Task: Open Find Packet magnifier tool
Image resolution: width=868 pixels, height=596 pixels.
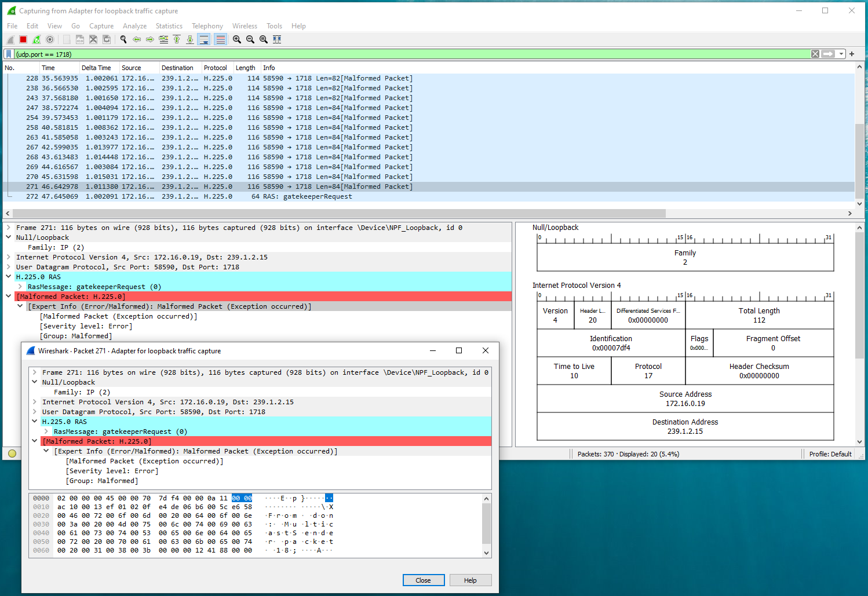Action: click(x=123, y=39)
